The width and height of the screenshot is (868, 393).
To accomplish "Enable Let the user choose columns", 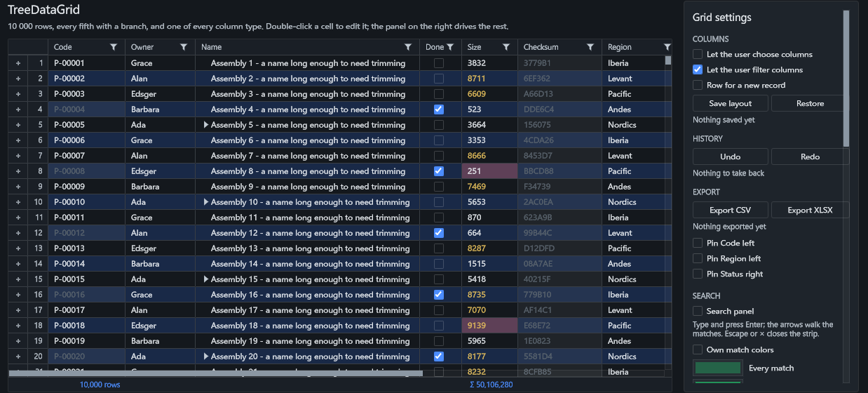I will tap(698, 54).
